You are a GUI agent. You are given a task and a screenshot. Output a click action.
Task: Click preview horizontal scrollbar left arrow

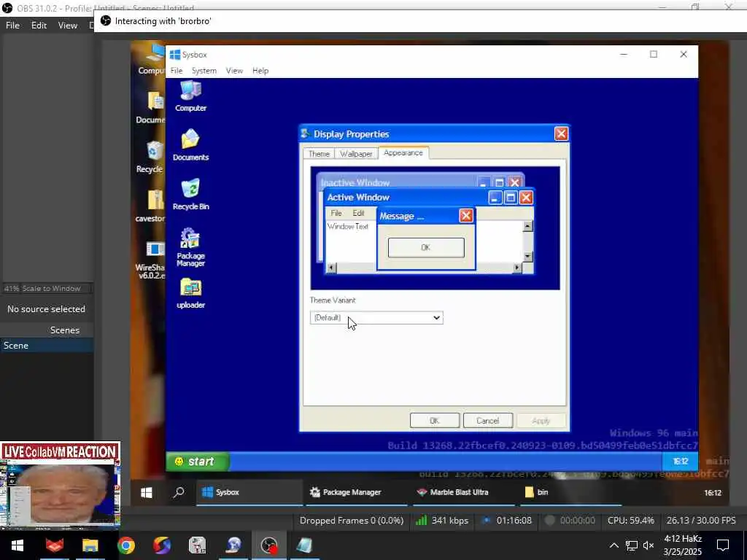tap(331, 268)
